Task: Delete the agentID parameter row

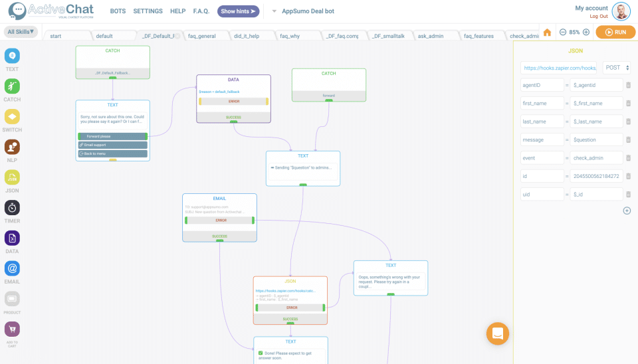Action: (628, 85)
